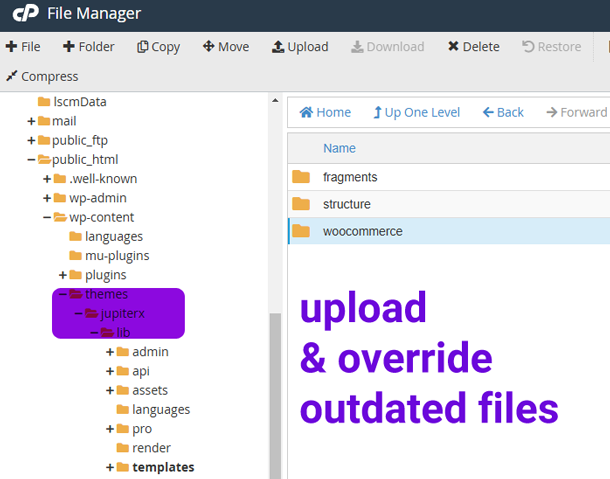
Task: Select pro folder label in tree
Action: [142, 429]
